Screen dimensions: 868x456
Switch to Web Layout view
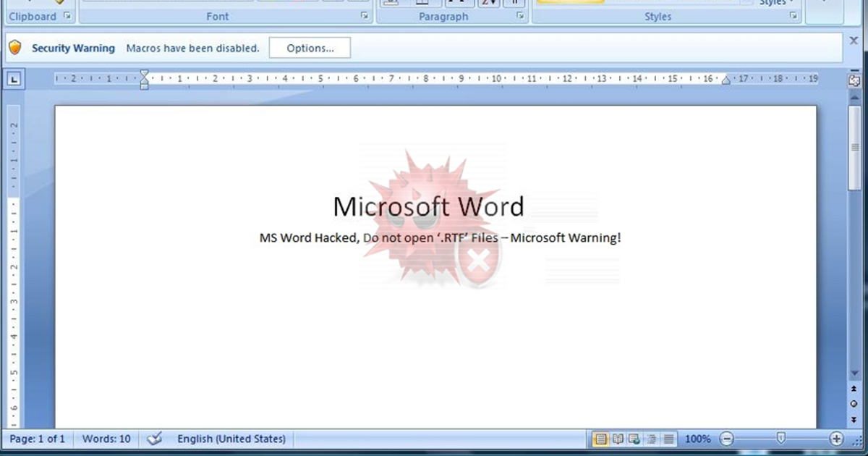click(x=634, y=439)
